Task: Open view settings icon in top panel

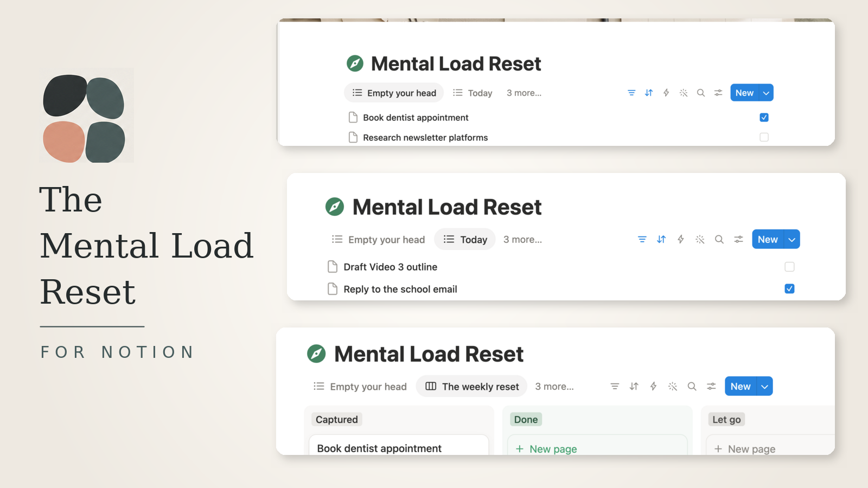Action: (x=718, y=93)
